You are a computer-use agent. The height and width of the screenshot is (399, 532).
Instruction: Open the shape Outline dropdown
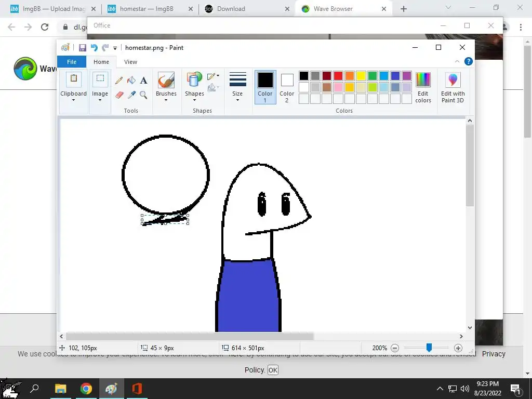point(213,76)
